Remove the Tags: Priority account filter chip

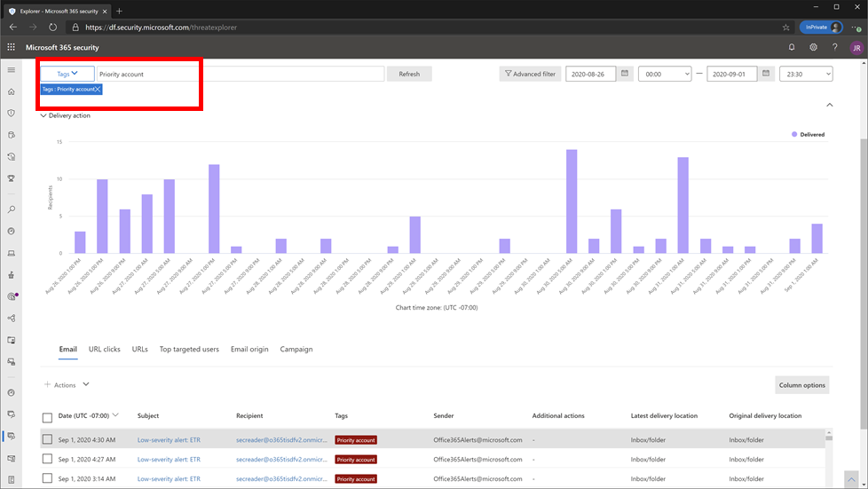(98, 89)
